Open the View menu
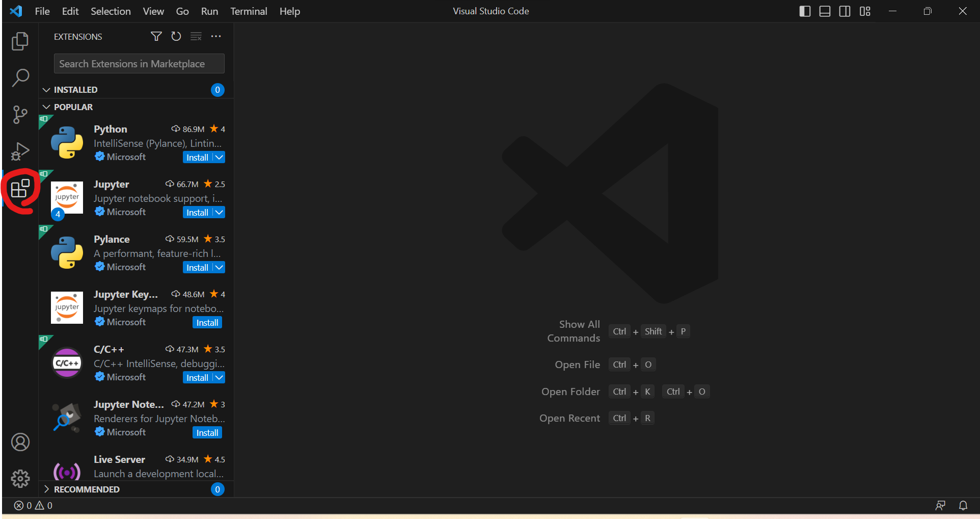This screenshot has height=519, width=980. 153,11
